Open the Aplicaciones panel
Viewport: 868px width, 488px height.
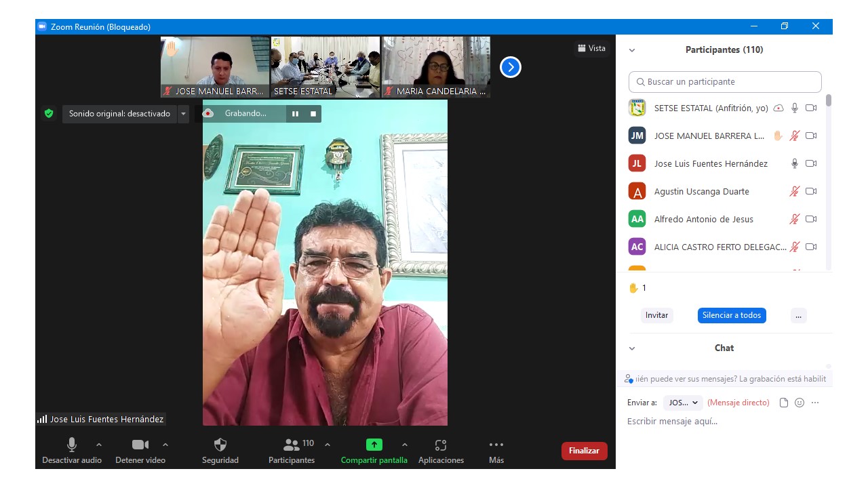coord(441,451)
